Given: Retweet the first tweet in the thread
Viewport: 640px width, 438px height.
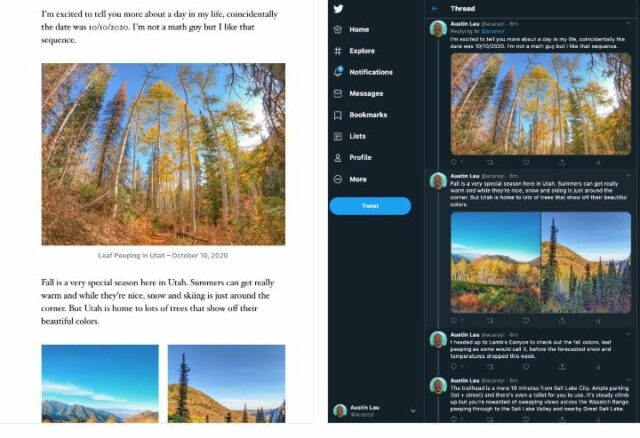Looking at the screenshot, I should point(489,161).
